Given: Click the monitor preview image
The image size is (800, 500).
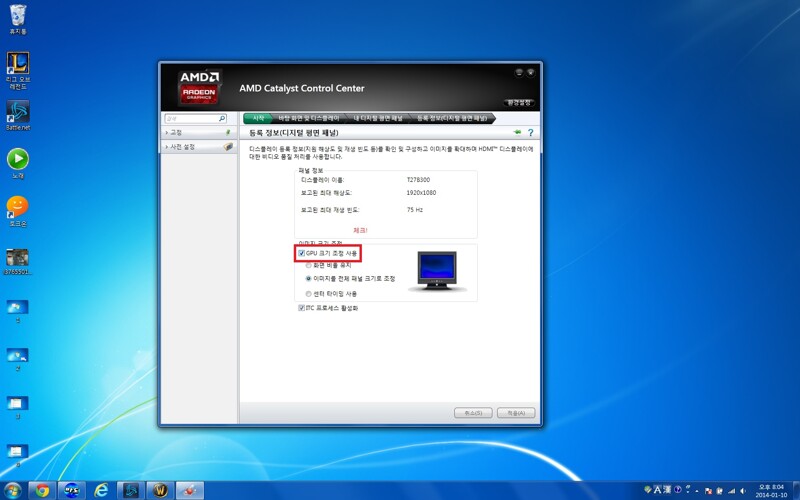Looking at the screenshot, I should (437, 271).
